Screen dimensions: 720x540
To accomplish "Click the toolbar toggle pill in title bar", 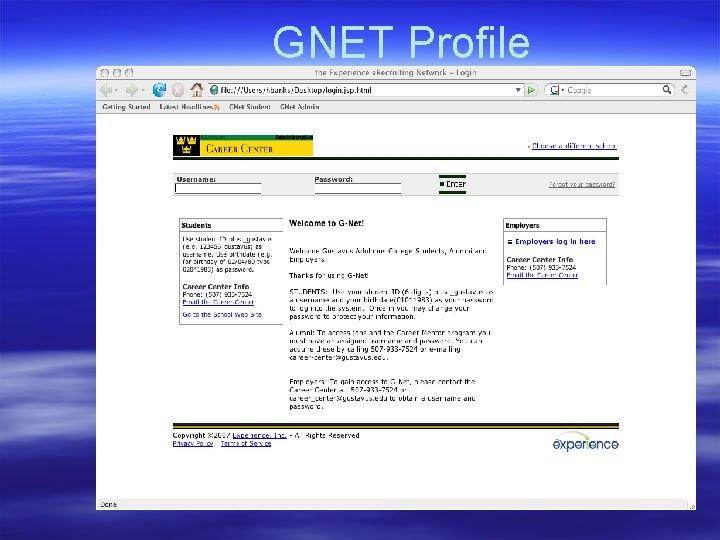I will [x=685, y=73].
